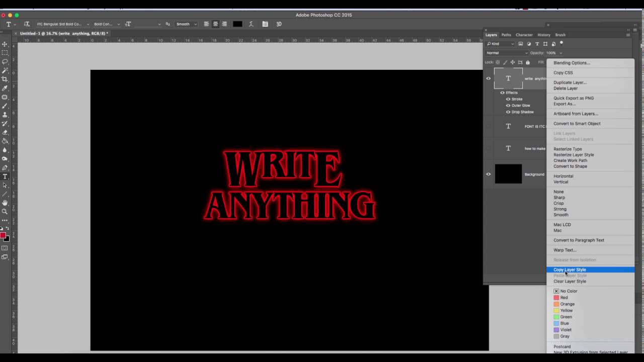Toggle Quick Mask mode
644x362 pixels.
pyautogui.click(x=5, y=248)
